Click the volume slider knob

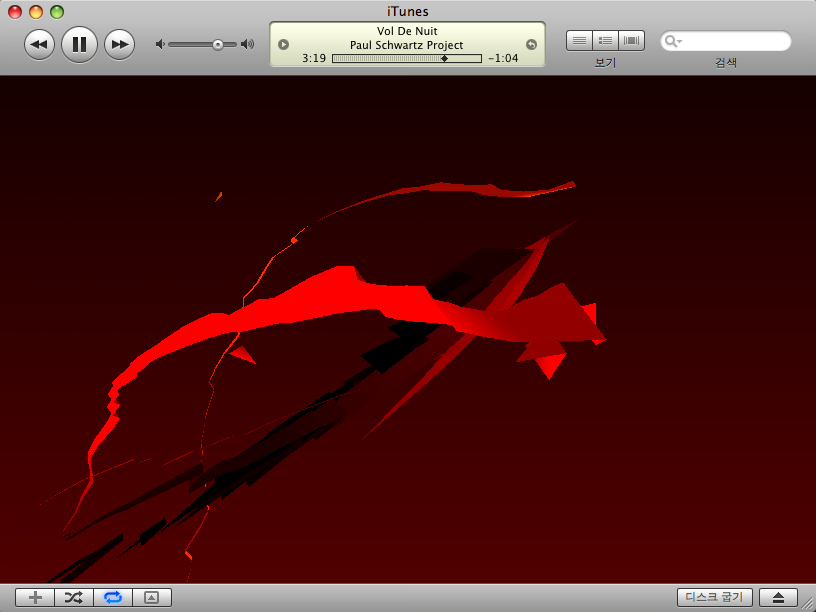point(218,44)
